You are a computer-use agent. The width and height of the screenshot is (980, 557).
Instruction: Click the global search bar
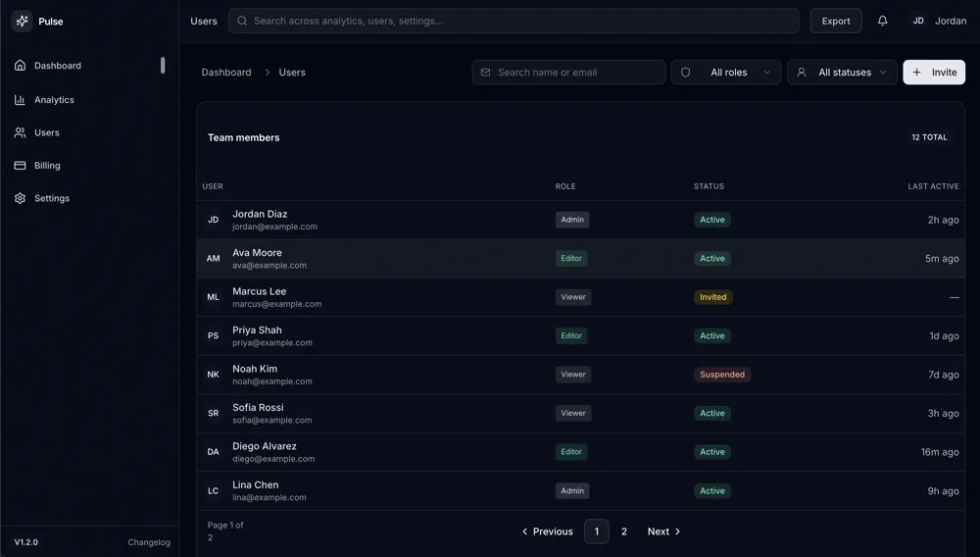coord(514,21)
